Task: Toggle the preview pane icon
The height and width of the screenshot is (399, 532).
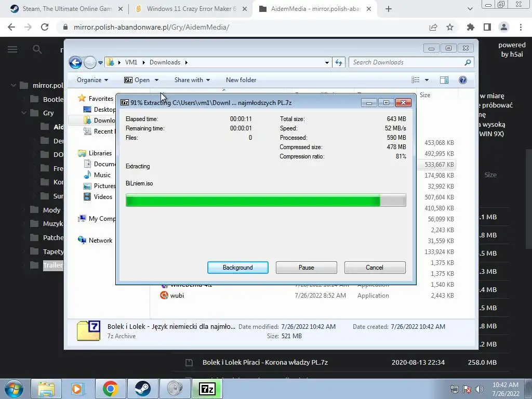Action: pyautogui.click(x=444, y=80)
